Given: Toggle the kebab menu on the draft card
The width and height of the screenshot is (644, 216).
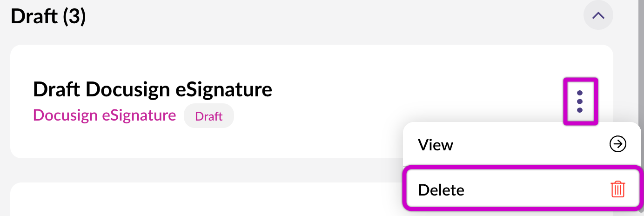Looking at the screenshot, I should click(x=580, y=101).
